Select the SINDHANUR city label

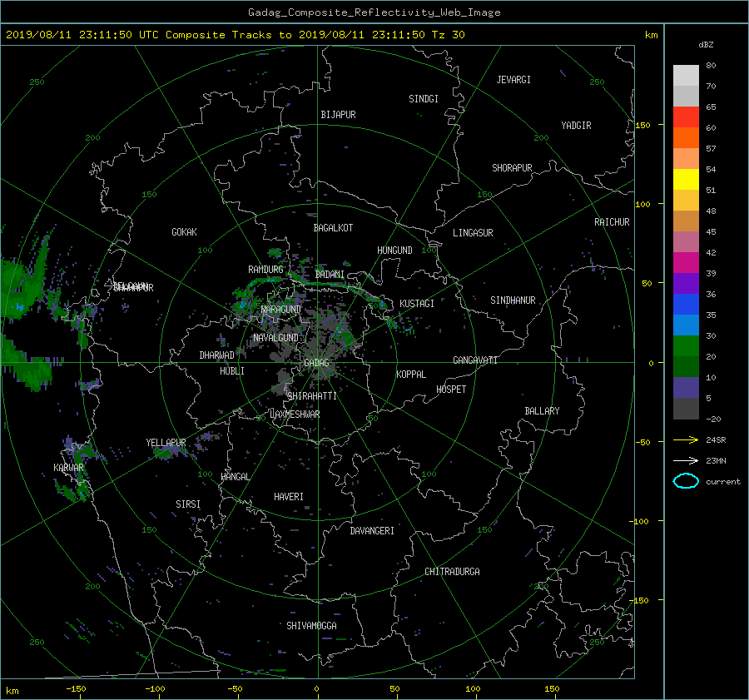click(513, 300)
